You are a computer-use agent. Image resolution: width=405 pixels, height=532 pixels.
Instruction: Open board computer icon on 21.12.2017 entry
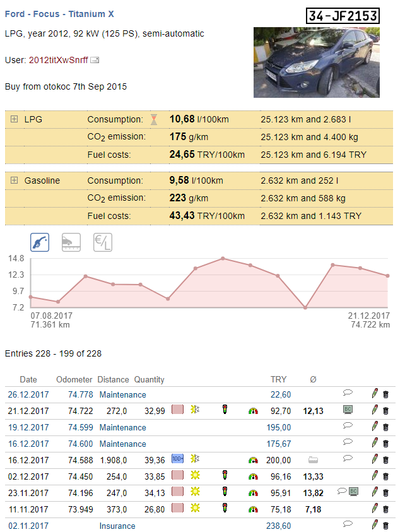[348, 410]
